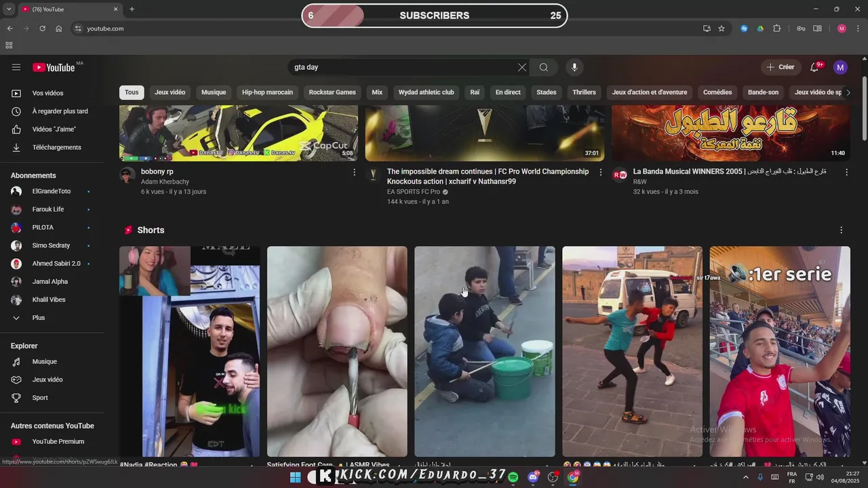Select the Rockstar Games chip
This screenshot has height=488, width=868.
click(332, 92)
